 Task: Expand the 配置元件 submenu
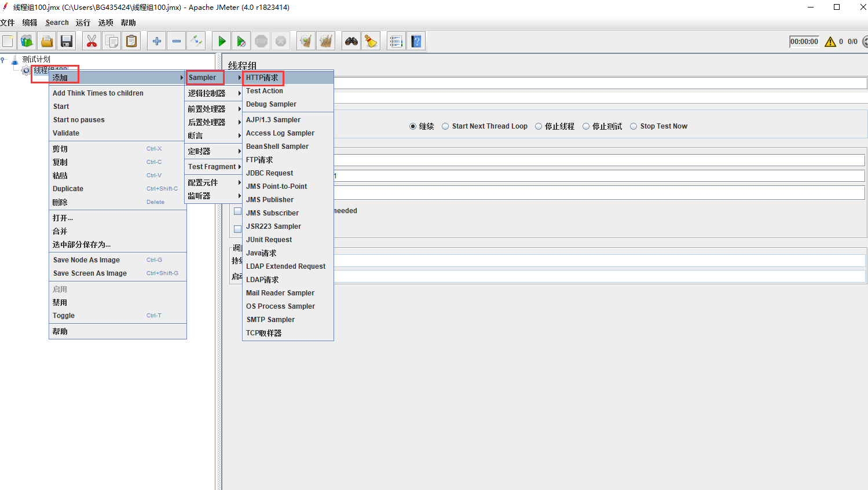pyautogui.click(x=213, y=182)
